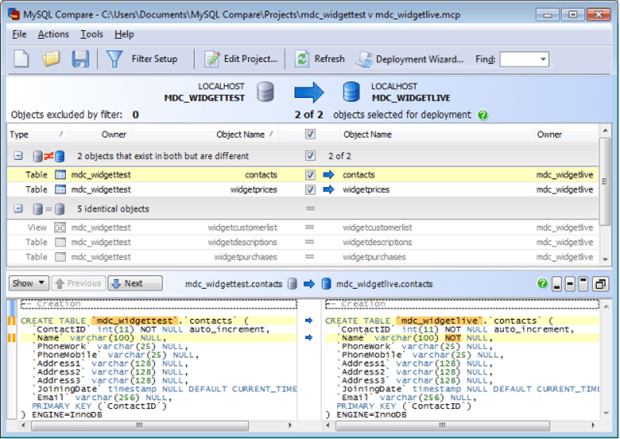Open the Actions menu
620x439 pixels.
pyautogui.click(x=53, y=34)
